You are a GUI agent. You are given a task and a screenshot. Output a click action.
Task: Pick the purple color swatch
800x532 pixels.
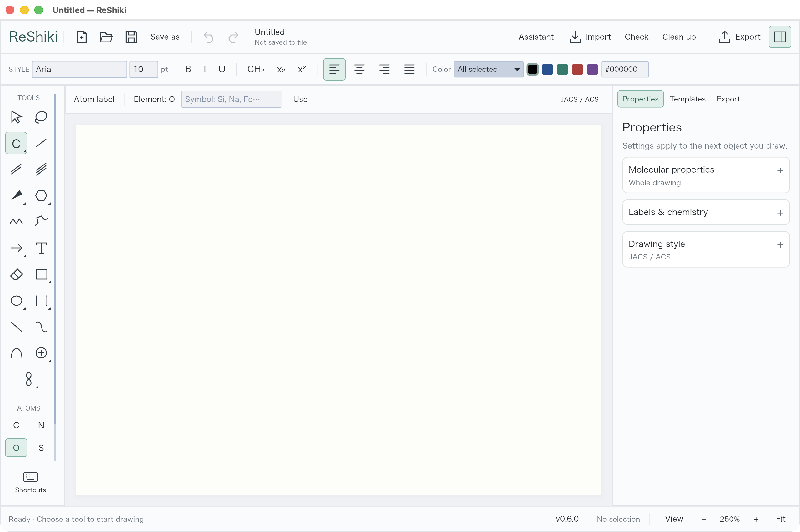[x=592, y=69]
